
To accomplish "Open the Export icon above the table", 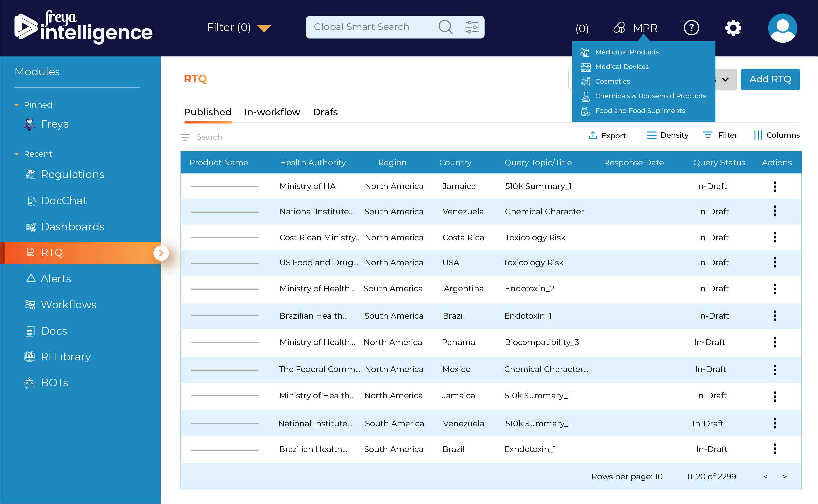I will click(x=593, y=135).
